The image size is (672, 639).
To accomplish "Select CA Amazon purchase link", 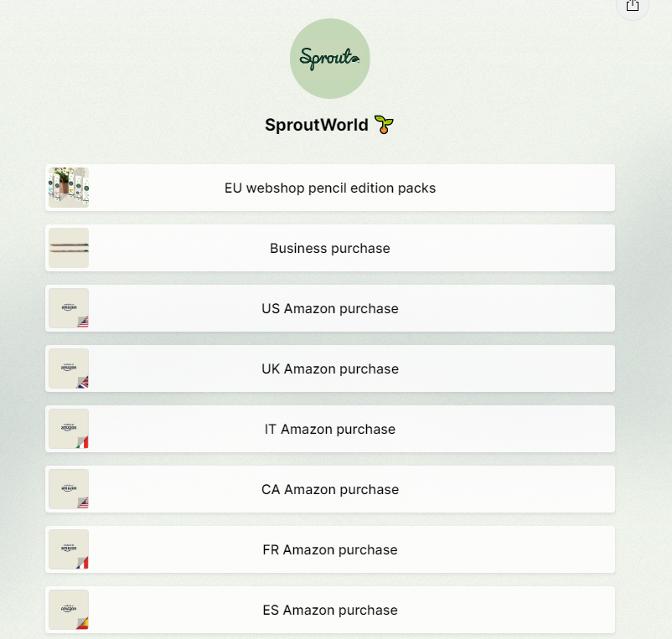I will tap(330, 489).
